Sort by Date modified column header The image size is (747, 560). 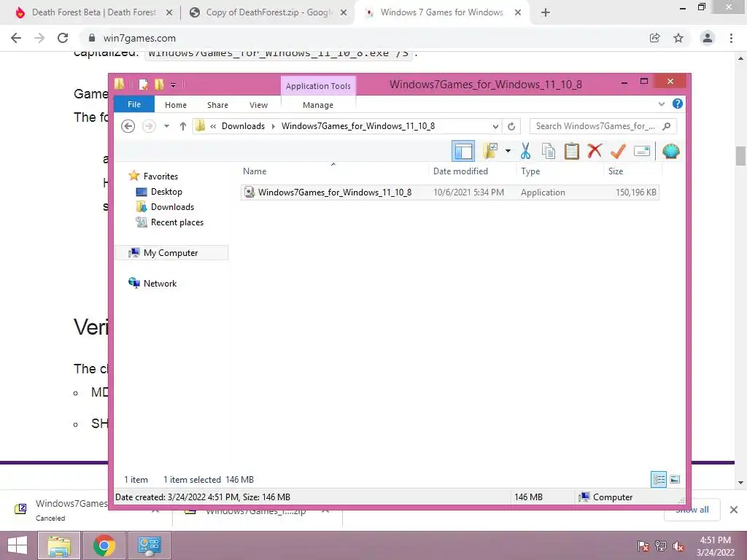tap(460, 171)
